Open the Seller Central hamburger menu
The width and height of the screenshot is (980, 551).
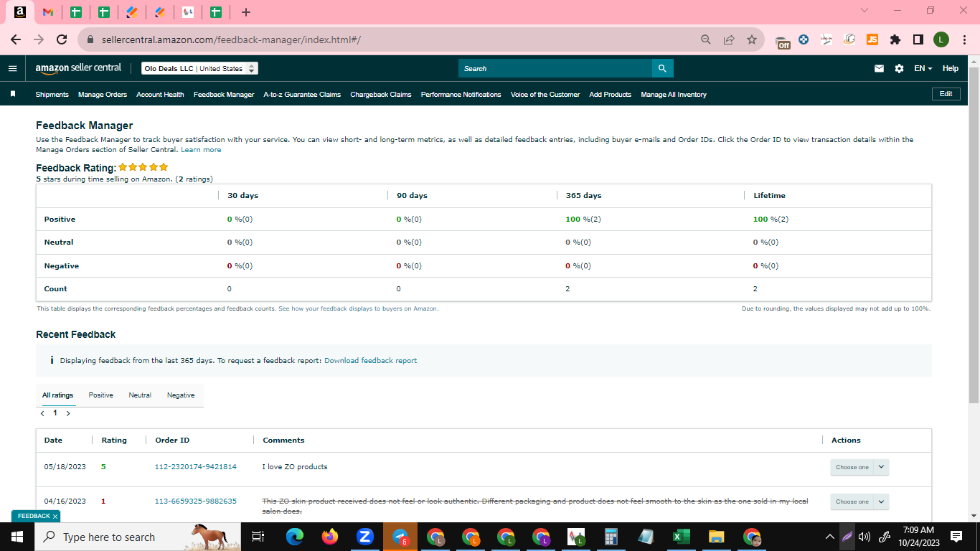click(12, 68)
